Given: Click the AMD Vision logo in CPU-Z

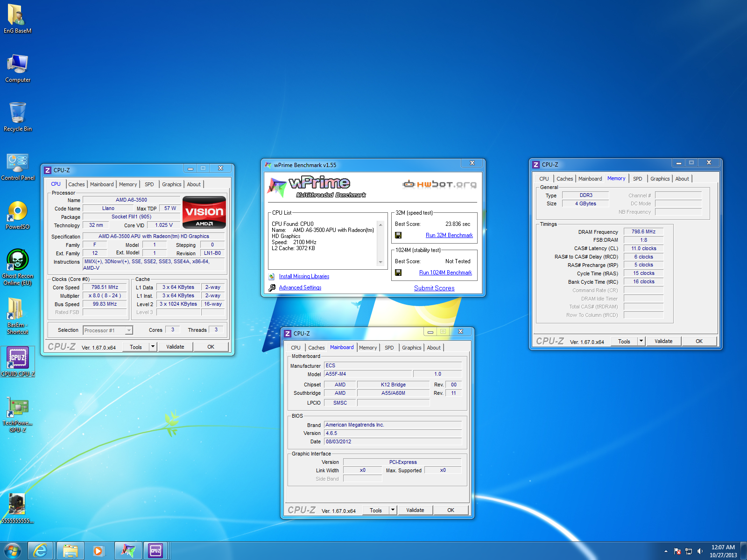Looking at the screenshot, I should (x=204, y=212).
